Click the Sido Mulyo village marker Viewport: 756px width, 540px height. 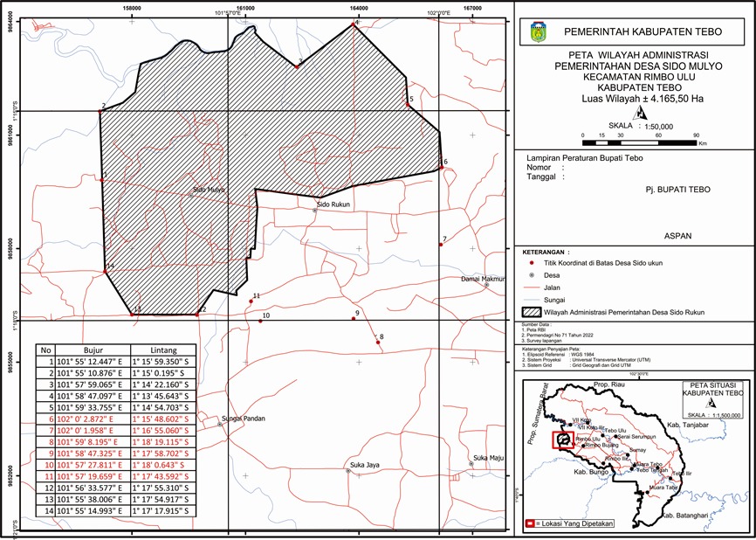tap(191, 195)
